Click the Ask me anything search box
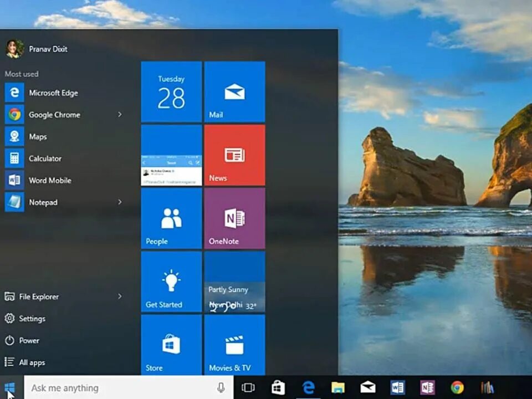The height and width of the screenshot is (399, 532). (128, 387)
